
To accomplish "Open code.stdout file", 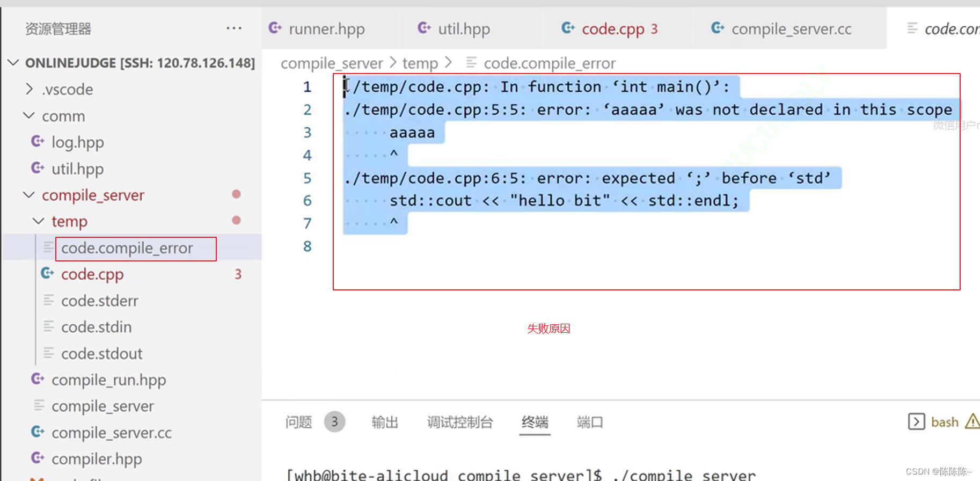I will [x=102, y=354].
